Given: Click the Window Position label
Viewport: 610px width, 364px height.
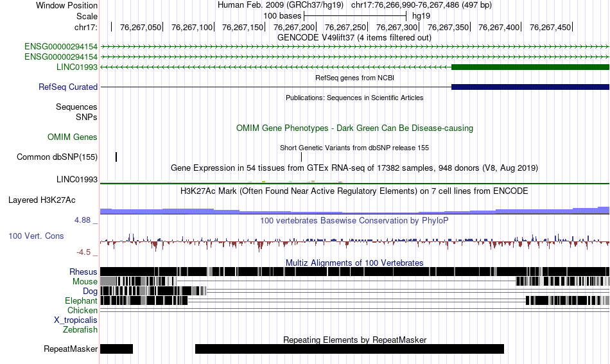Looking at the screenshot, I should pyautogui.click(x=67, y=5).
